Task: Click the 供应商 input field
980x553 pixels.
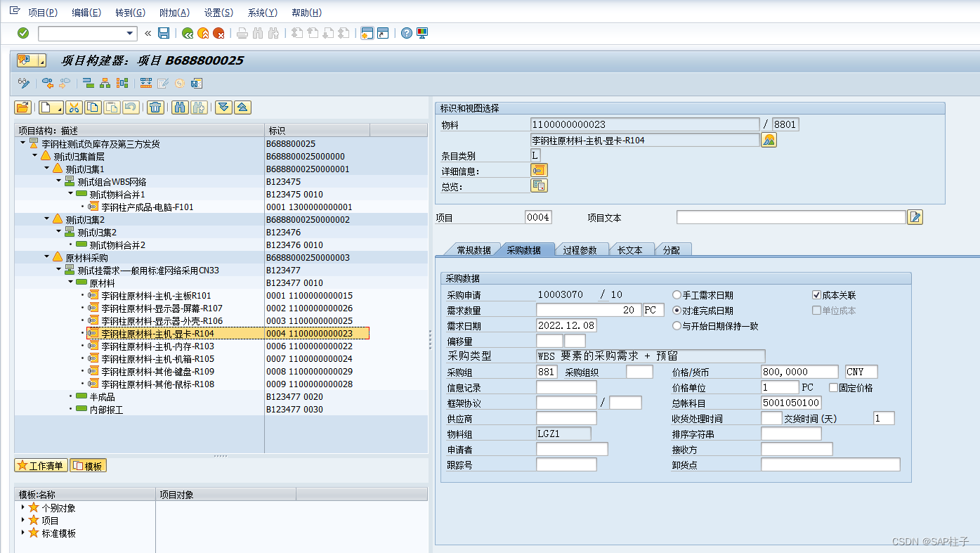Action: 566,418
